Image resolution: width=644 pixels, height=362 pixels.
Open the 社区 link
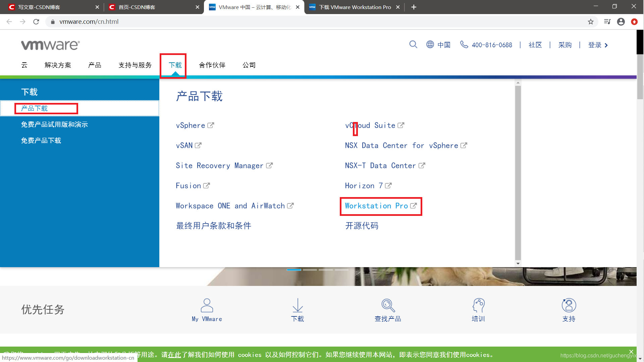[x=535, y=45]
